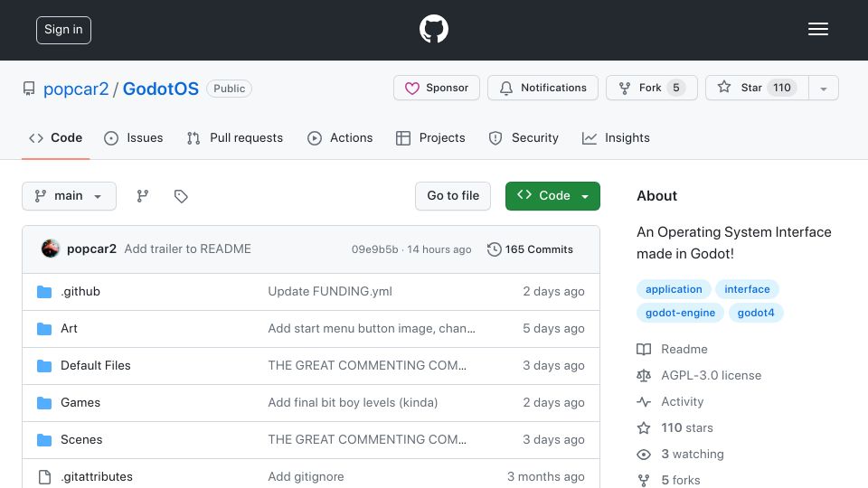Click the watching eye icon
The image size is (868, 488).
point(644,455)
